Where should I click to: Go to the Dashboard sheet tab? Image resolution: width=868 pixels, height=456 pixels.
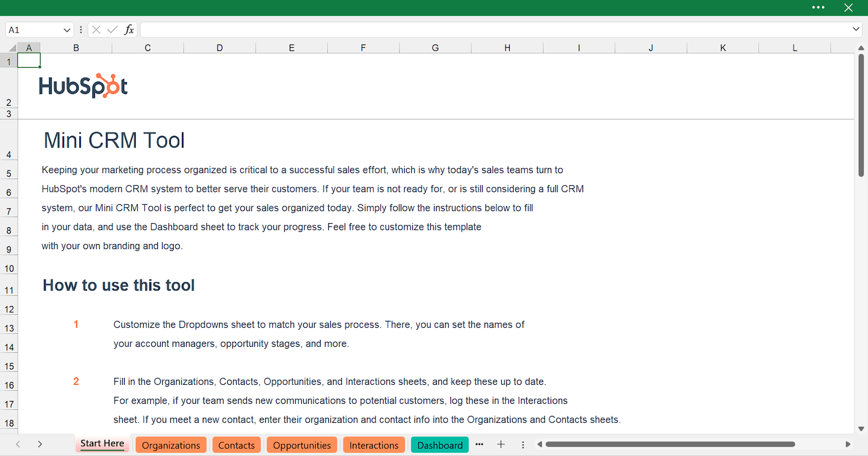440,445
